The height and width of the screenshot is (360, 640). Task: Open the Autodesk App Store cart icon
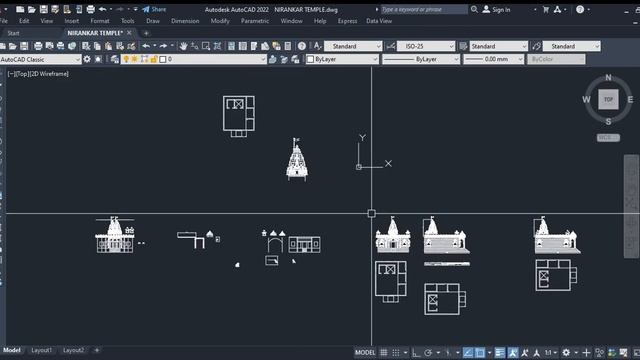pyautogui.click(x=546, y=9)
